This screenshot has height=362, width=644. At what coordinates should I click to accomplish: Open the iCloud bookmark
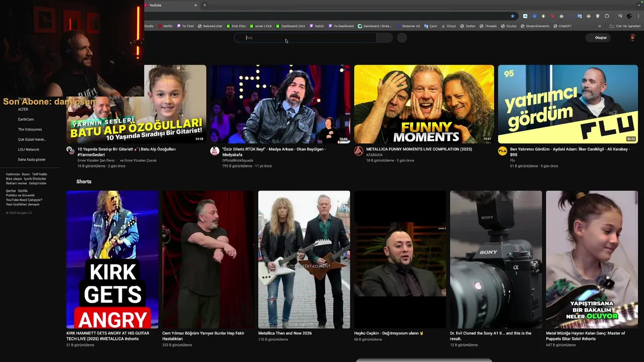pyautogui.click(x=448, y=26)
